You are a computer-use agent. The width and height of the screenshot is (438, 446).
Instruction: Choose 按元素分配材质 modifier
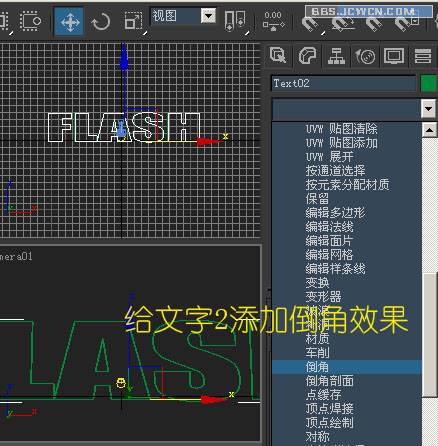(x=348, y=185)
